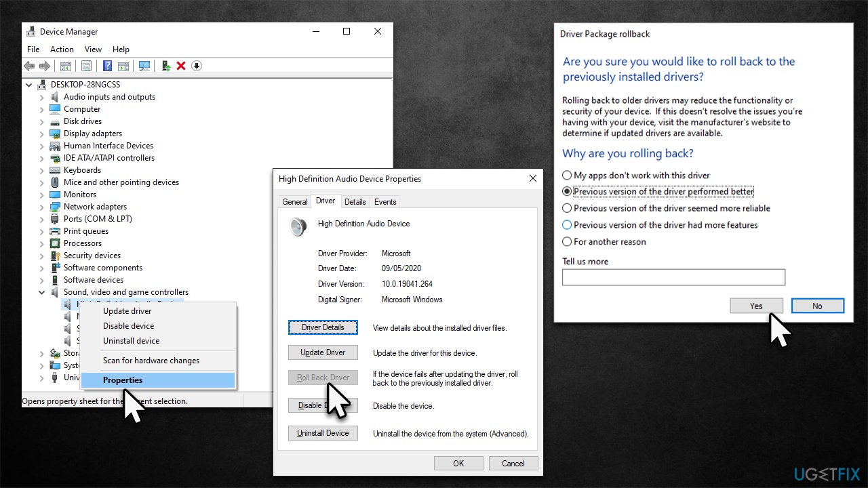868x488 pixels.
Task: Click the Driver Details button
Action: tap(323, 327)
